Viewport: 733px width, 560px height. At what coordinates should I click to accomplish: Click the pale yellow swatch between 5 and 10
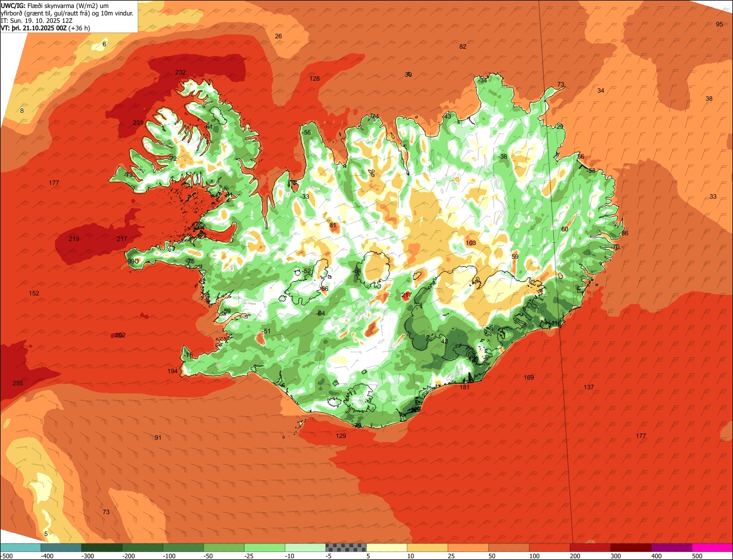[387, 547]
